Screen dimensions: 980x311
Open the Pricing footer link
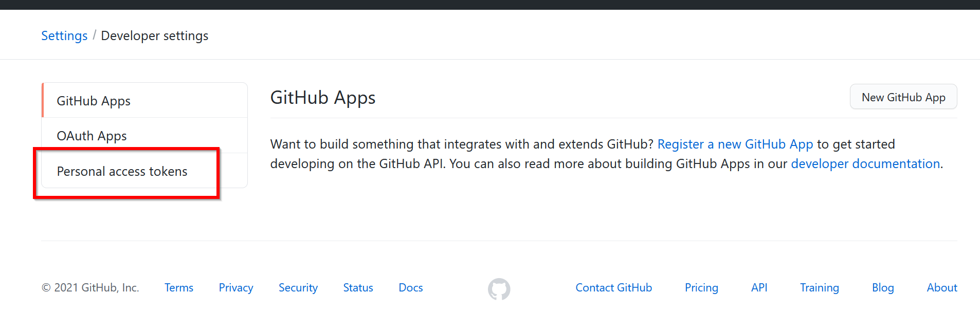[701, 287]
